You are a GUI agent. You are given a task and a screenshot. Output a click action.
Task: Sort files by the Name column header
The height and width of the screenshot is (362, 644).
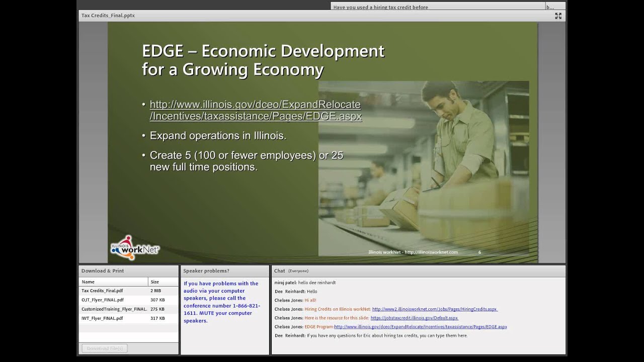click(x=114, y=282)
